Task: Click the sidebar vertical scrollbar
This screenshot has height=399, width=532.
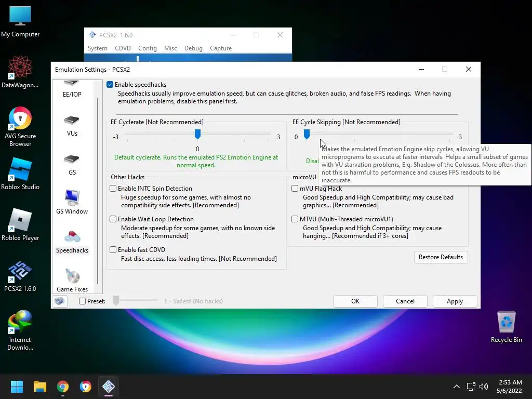Action: pos(98,190)
